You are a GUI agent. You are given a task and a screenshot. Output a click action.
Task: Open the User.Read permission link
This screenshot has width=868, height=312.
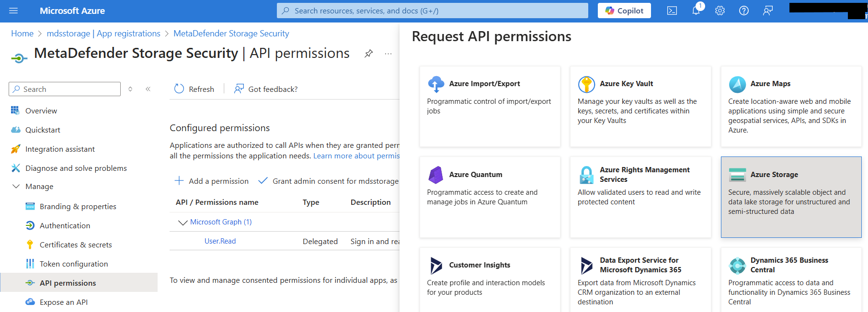220,241
